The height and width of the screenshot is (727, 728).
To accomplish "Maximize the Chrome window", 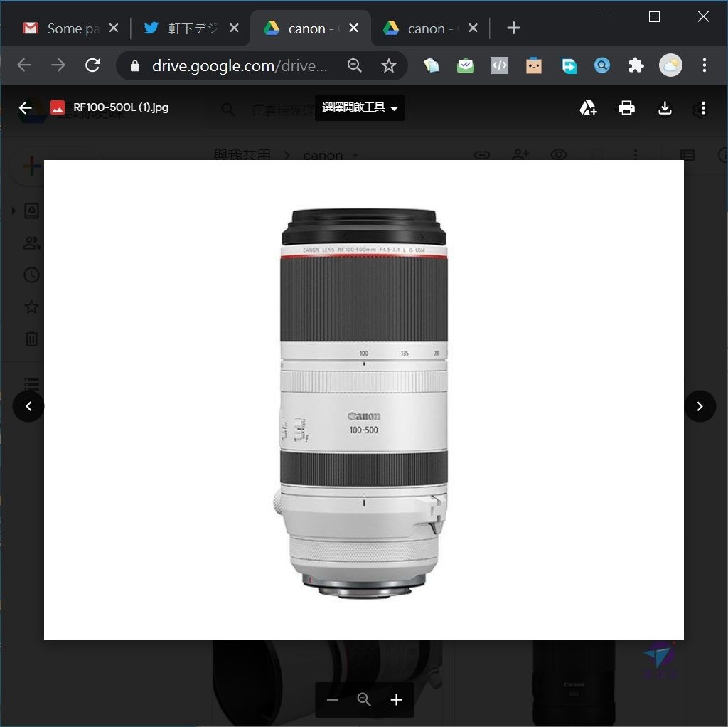I will point(654,17).
